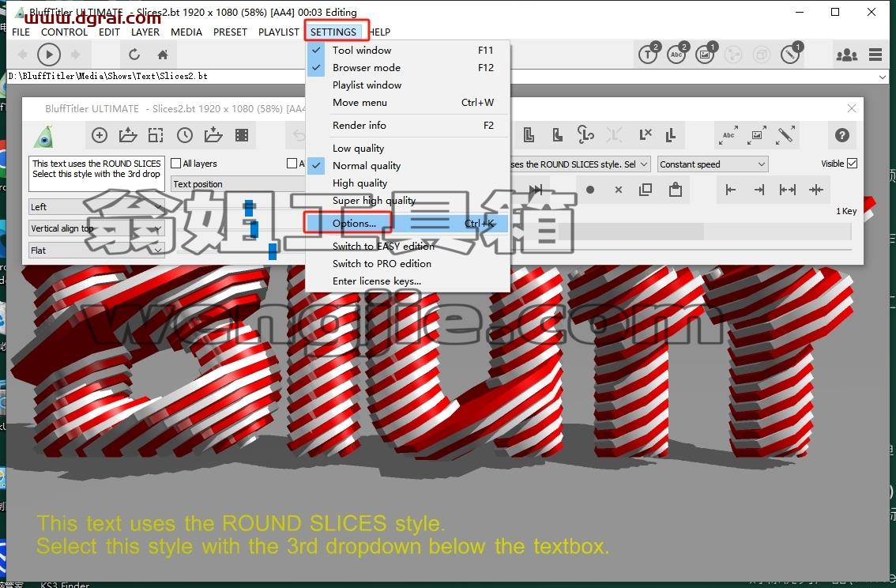Click the home icon in toolbar
Viewport: 896px width, 588px height.
[163, 55]
